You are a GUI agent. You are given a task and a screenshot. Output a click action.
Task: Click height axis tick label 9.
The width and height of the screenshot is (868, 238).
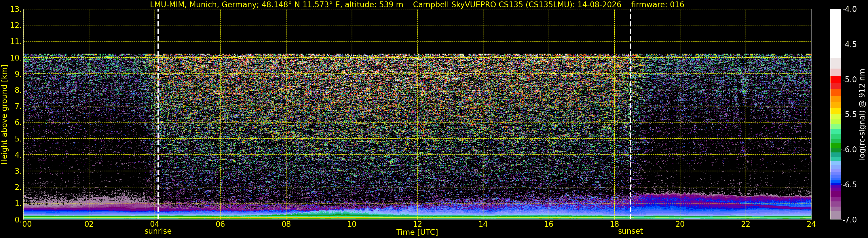(x=18, y=74)
